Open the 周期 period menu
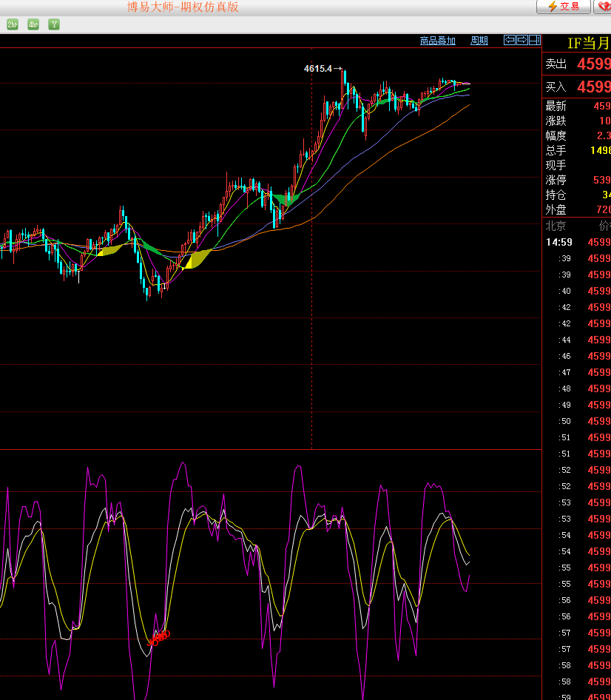The height and width of the screenshot is (700, 611). pyautogui.click(x=479, y=41)
